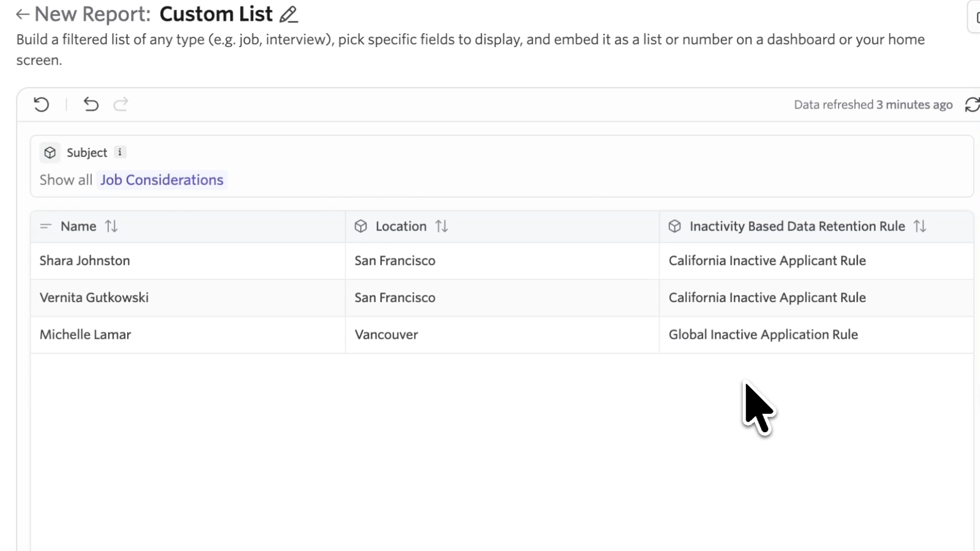Click the reset report icon in toolbar

tap(41, 105)
